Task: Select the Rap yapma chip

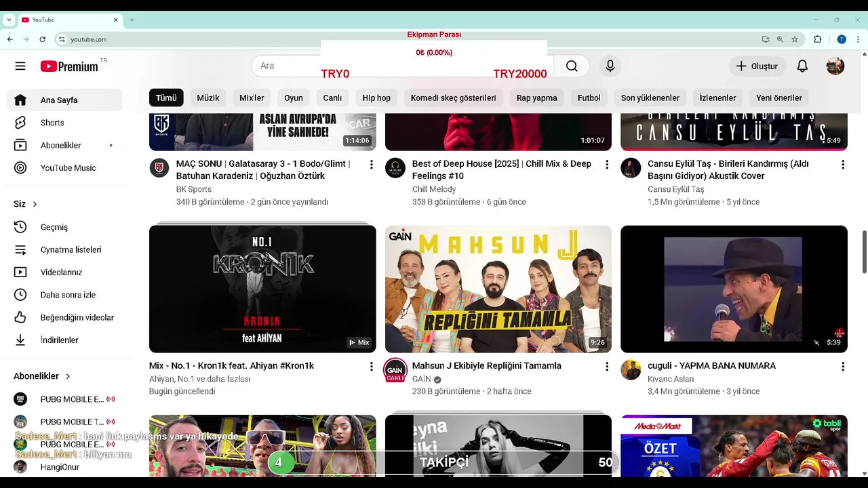Action: tap(536, 98)
